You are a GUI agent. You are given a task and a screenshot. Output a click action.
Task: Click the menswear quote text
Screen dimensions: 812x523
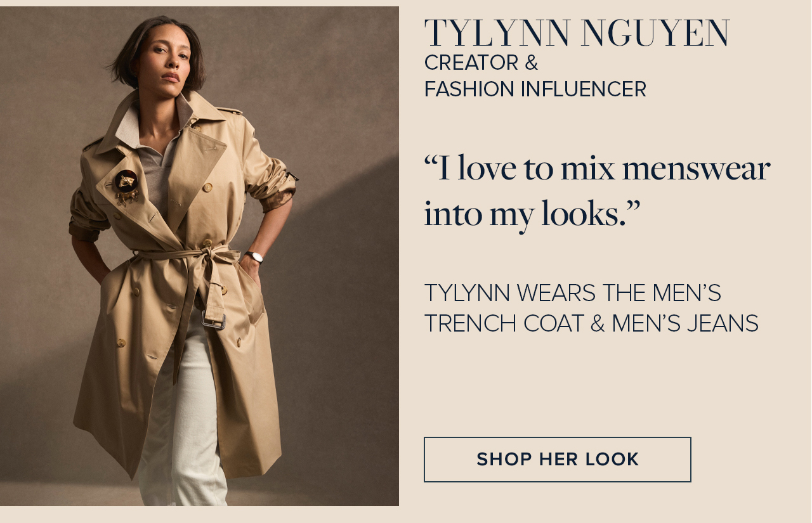click(597, 190)
